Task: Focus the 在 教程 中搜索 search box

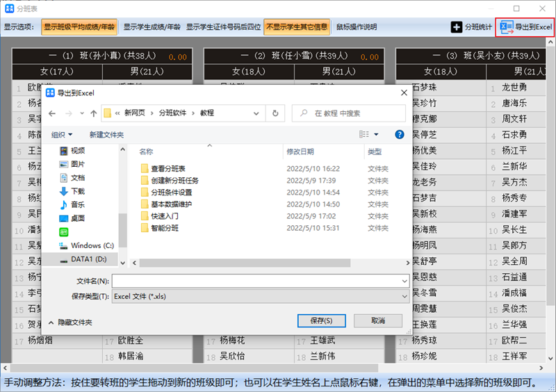Action: click(x=349, y=113)
